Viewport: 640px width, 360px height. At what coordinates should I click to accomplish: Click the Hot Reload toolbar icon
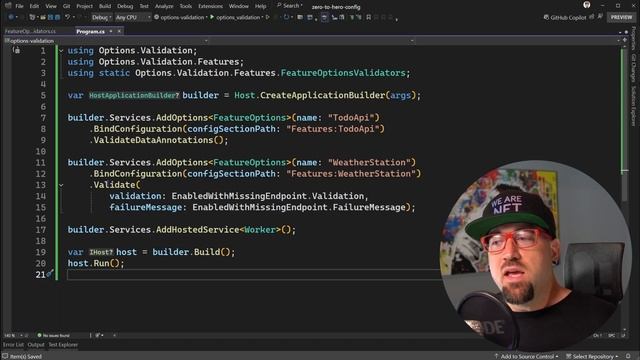point(286,18)
